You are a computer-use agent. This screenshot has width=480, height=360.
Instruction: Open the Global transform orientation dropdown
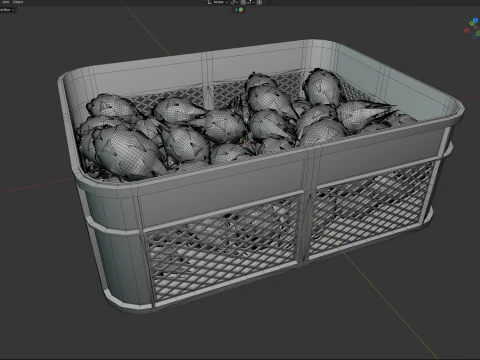218,2
